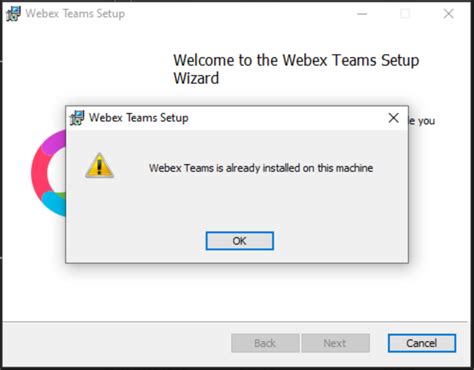This screenshot has width=474, height=370.
Task: Click the dialog's 'Webex Teams Setup' title text
Action: pyautogui.click(x=139, y=118)
